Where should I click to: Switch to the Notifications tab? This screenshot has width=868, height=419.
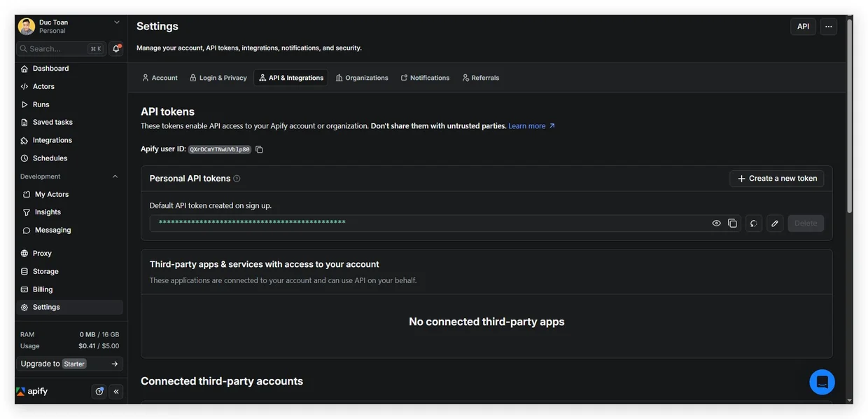(425, 78)
